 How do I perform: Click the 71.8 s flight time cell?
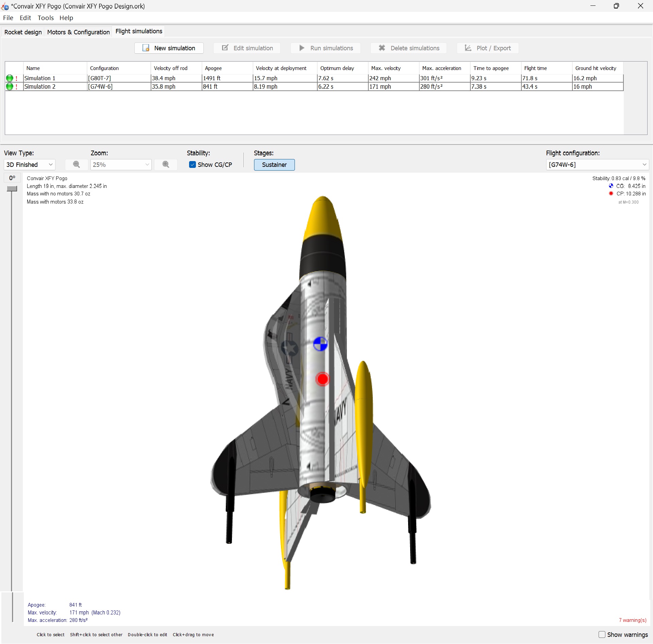[547, 78]
